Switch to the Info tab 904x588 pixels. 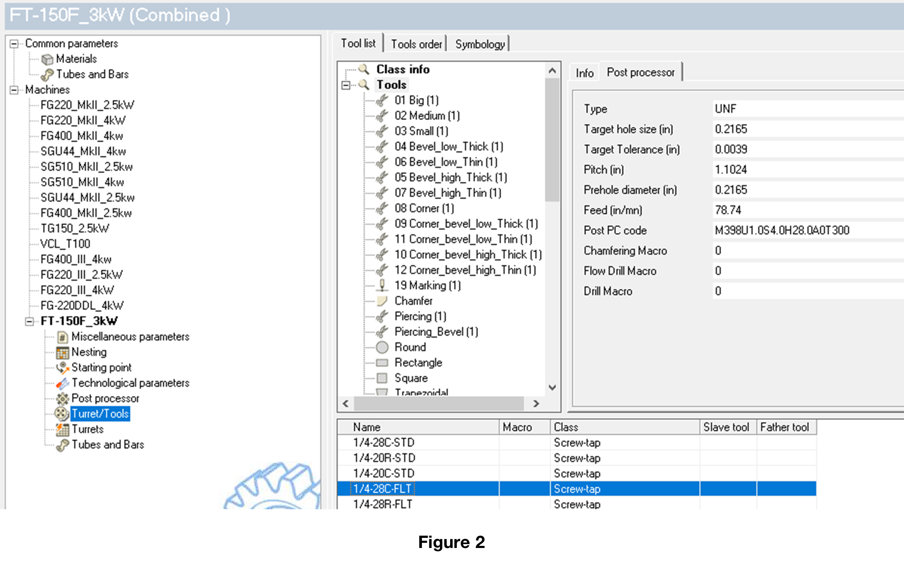coord(584,73)
